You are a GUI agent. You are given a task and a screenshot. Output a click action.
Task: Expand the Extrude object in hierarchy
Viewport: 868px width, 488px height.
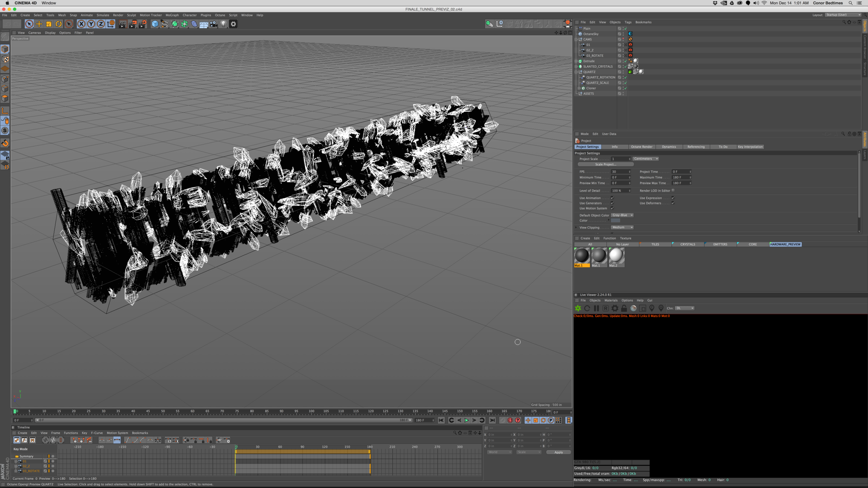pyautogui.click(x=576, y=61)
